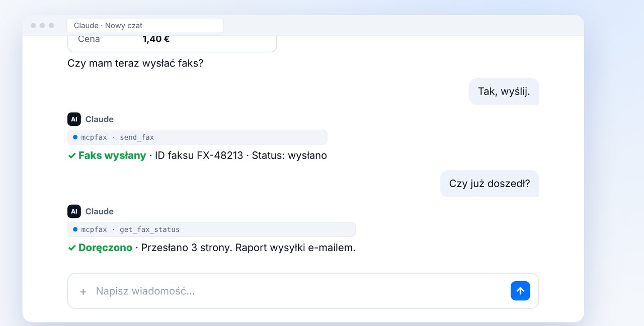Select the Claude · Nowy czat tab
Screen dimensions: 644x326
tap(145, 26)
